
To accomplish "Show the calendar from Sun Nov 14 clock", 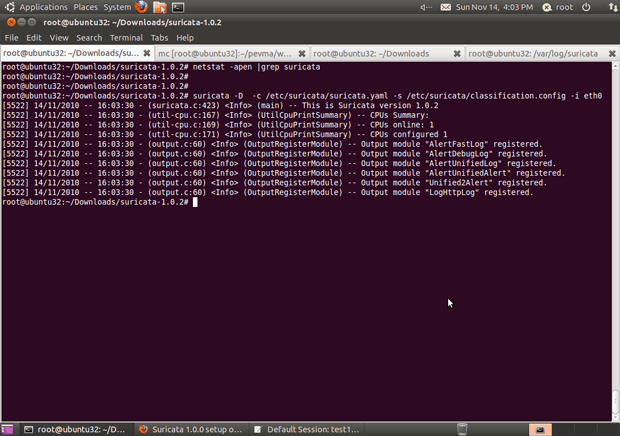I will (x=494, y=7).
